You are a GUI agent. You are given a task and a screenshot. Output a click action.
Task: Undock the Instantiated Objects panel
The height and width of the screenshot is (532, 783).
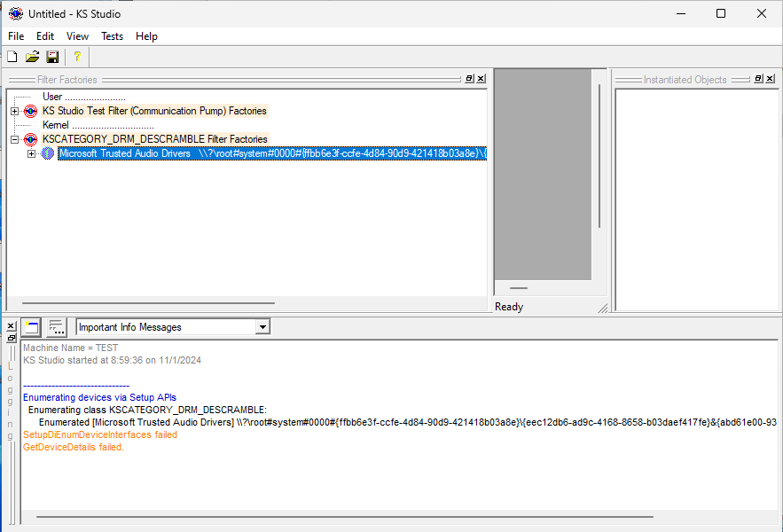(x=758, y=78)
